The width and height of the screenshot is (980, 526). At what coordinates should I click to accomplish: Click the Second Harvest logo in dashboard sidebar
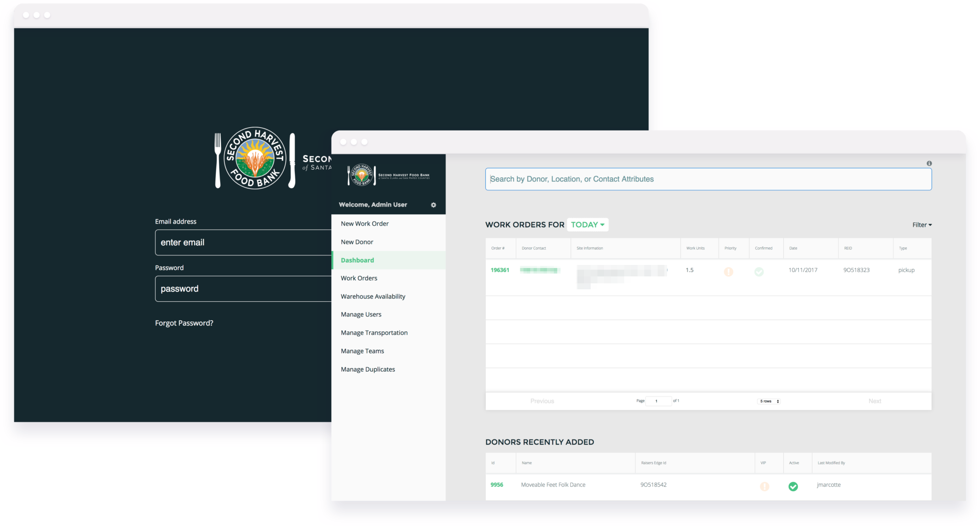tap(388, 175)
